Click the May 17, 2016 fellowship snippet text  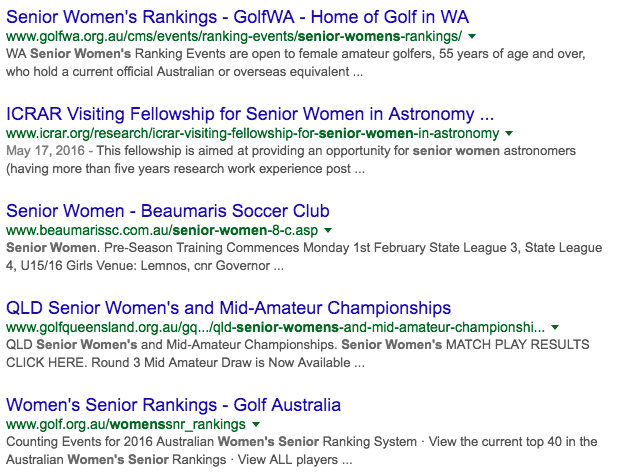click(291, 160)
